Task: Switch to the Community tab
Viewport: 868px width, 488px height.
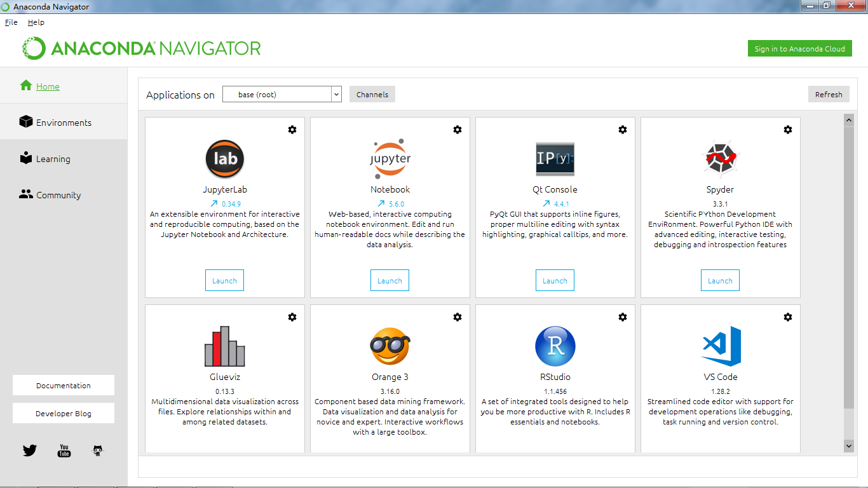Action: click(64, 194)
